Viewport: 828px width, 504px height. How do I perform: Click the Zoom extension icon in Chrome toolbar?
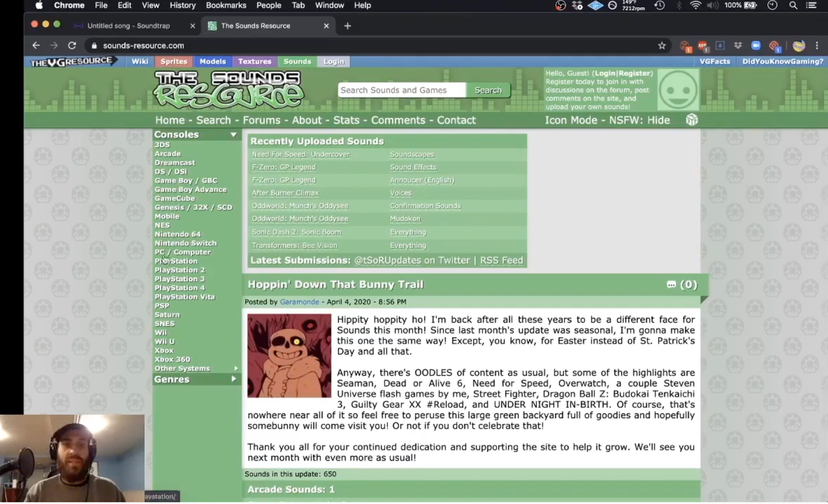pos(756,45)
